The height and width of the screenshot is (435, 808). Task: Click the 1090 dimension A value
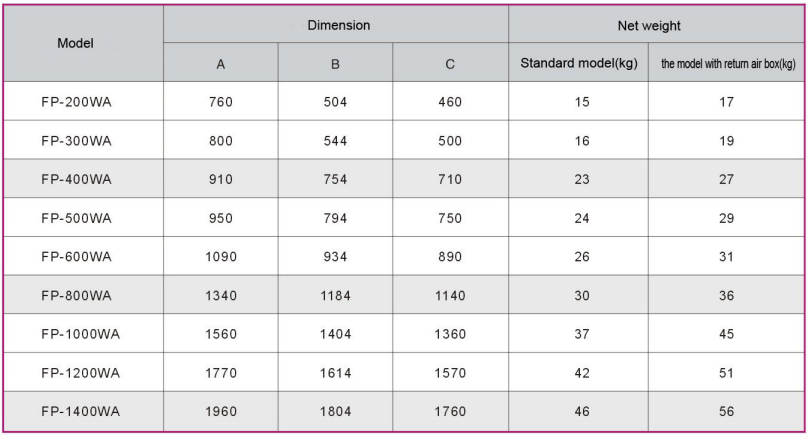(220, 256)
